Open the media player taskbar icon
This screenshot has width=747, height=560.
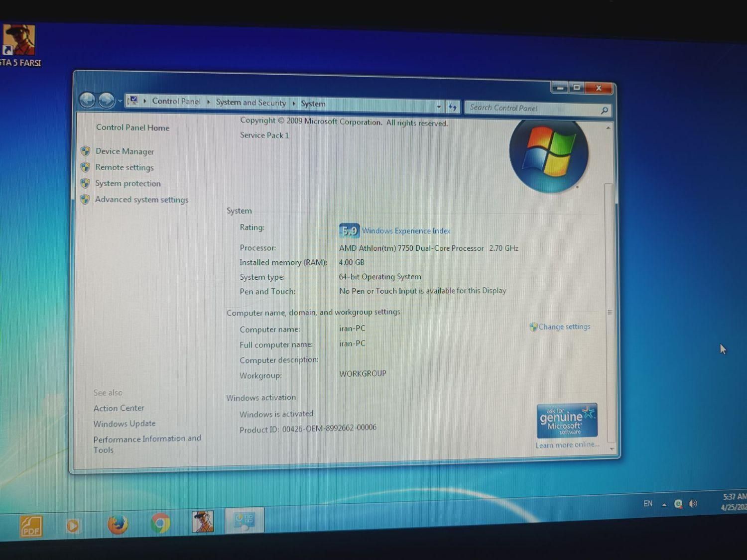click(73, 526)
